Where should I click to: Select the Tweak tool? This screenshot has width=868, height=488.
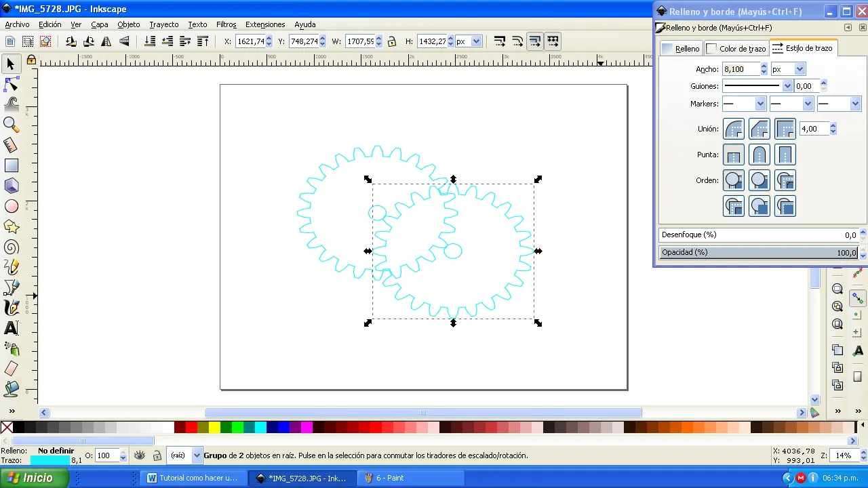(11, 104)
